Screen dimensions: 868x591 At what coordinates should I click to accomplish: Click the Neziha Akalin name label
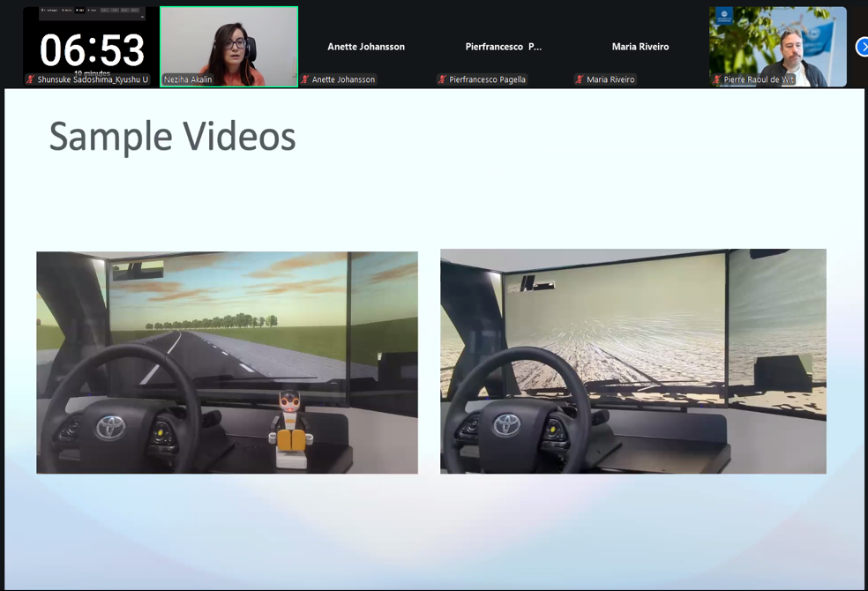click(x=188, y=79)
